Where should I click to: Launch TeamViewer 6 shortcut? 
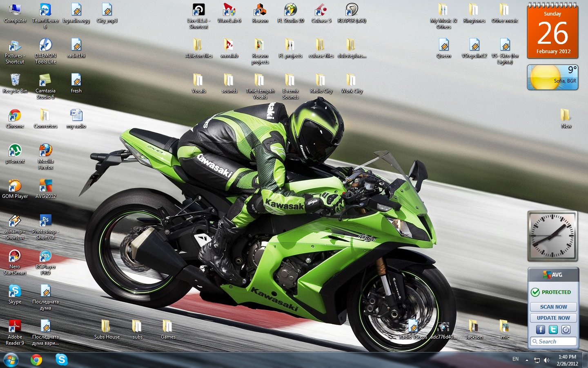pos(45,16)
